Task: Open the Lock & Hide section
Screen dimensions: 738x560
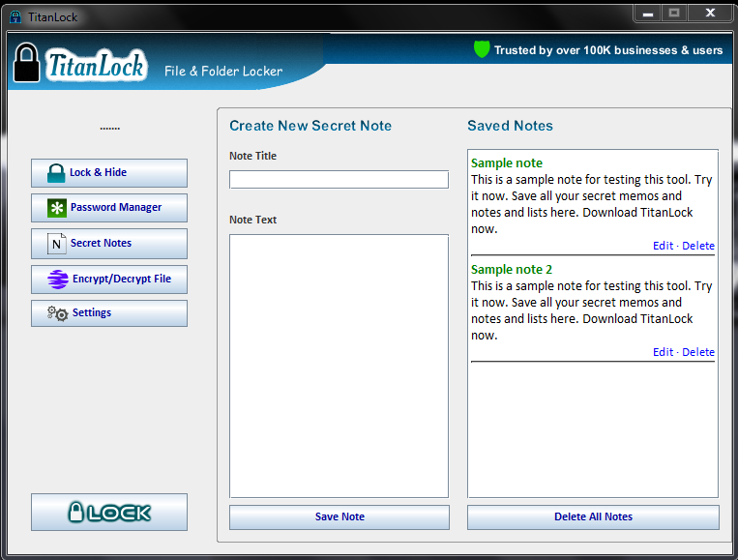Action: tap(109, 173)
